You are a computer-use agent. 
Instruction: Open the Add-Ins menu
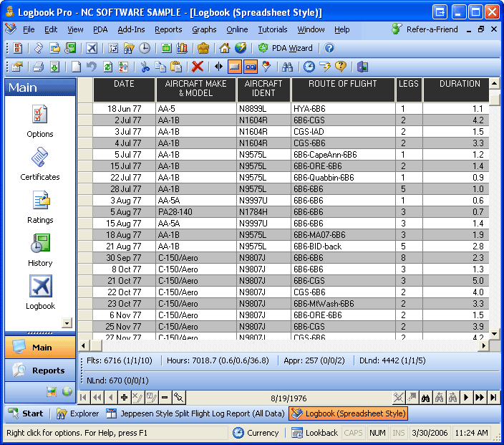point(131,29)
